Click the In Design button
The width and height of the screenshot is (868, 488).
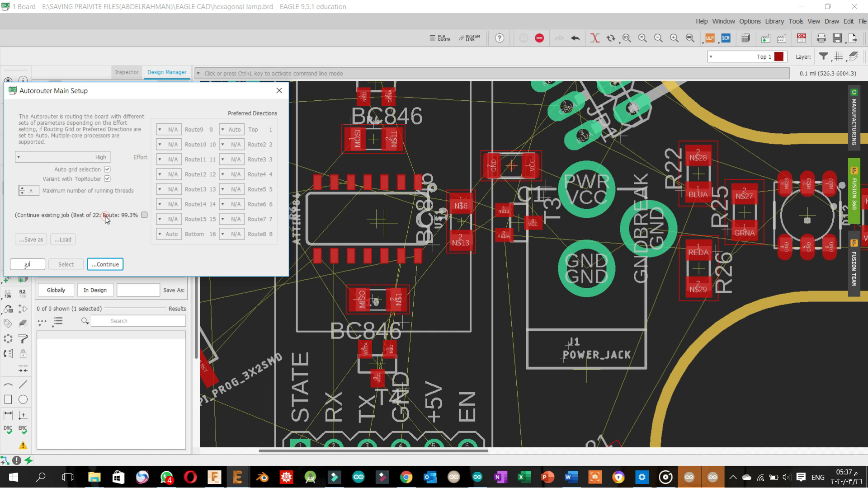[95, 290]
